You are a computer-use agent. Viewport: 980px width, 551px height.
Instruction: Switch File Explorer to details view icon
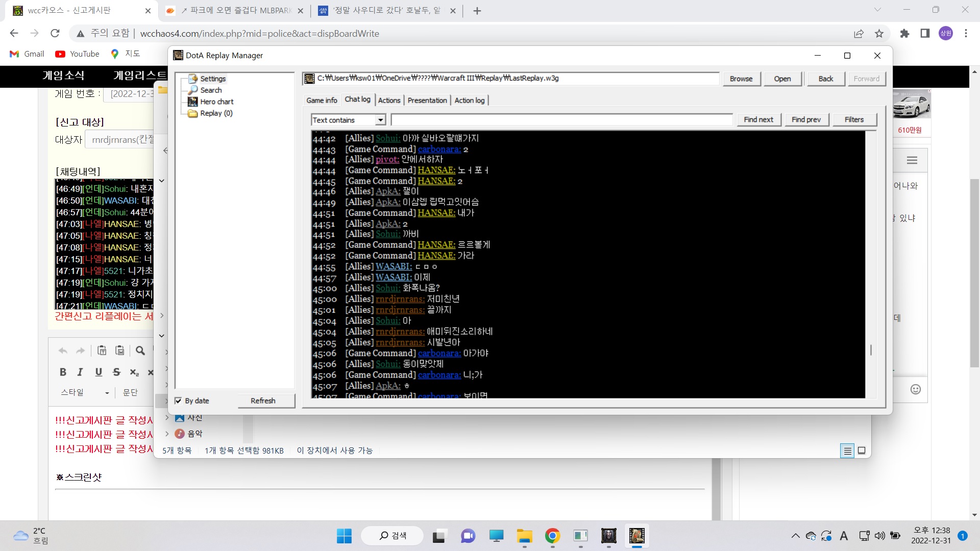847,450
